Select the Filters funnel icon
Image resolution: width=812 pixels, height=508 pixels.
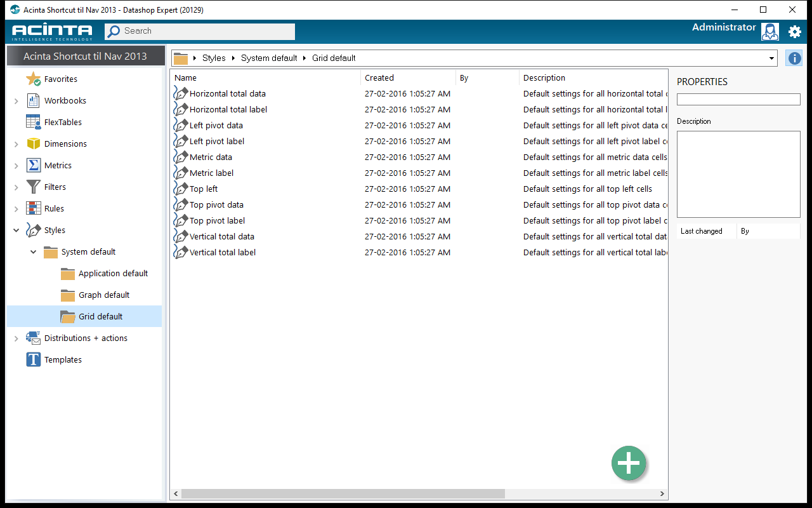tap(33, 187)
